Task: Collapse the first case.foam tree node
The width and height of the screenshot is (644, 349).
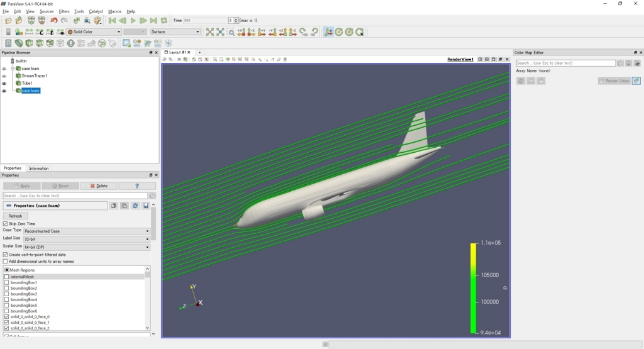Action: [x=13, y=69]
